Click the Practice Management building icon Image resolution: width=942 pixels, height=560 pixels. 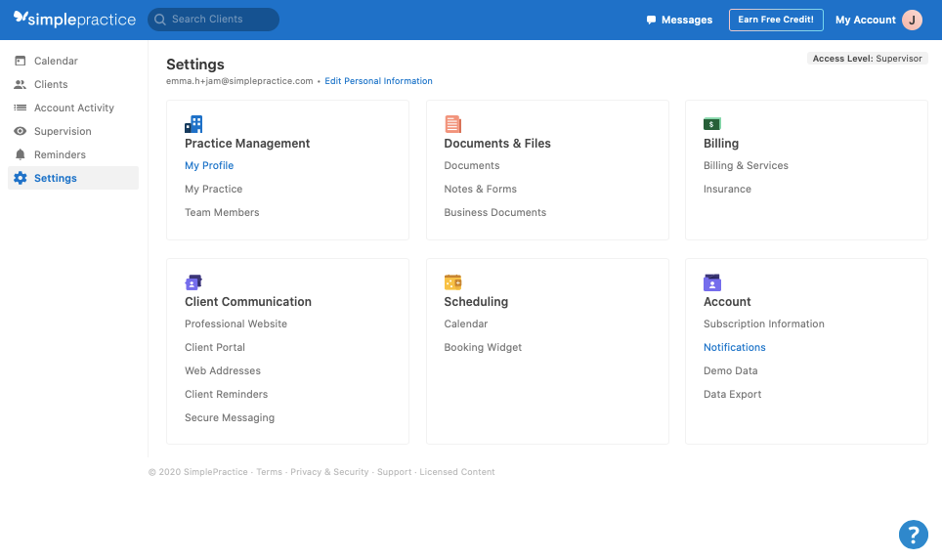(193, 124)
